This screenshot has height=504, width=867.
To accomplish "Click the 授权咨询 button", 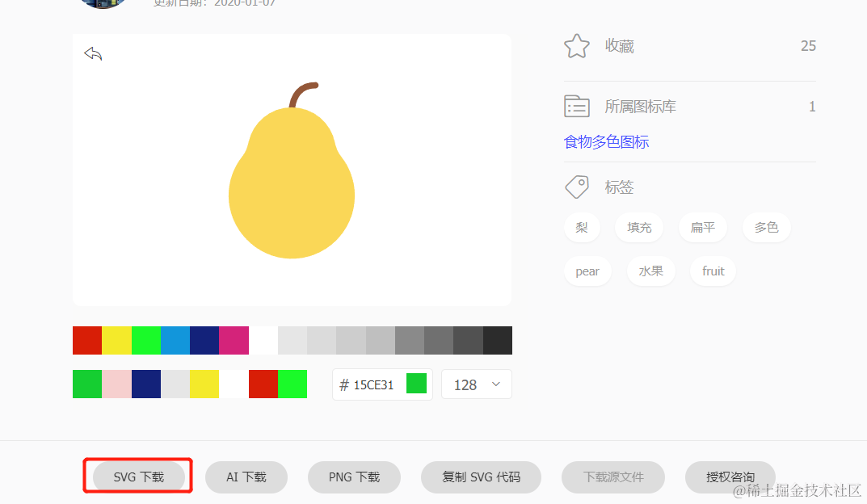I will pyautogui.click(x=730, y=477).
